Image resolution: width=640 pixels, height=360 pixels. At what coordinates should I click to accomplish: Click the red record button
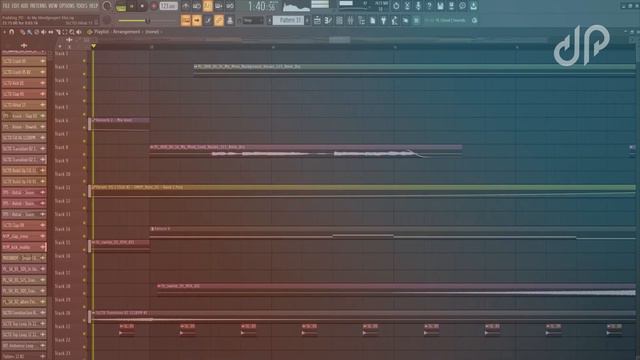[x=154, y=7]
